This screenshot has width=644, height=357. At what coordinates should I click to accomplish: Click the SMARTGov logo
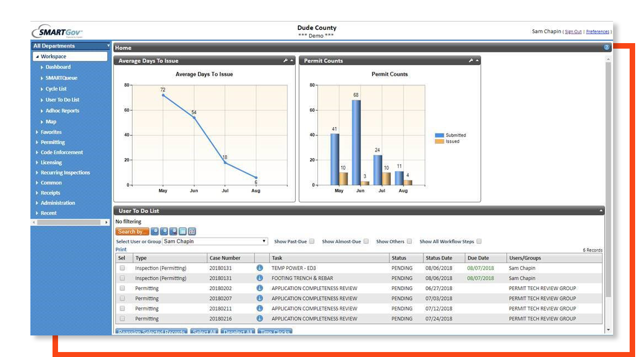[57, 31]
